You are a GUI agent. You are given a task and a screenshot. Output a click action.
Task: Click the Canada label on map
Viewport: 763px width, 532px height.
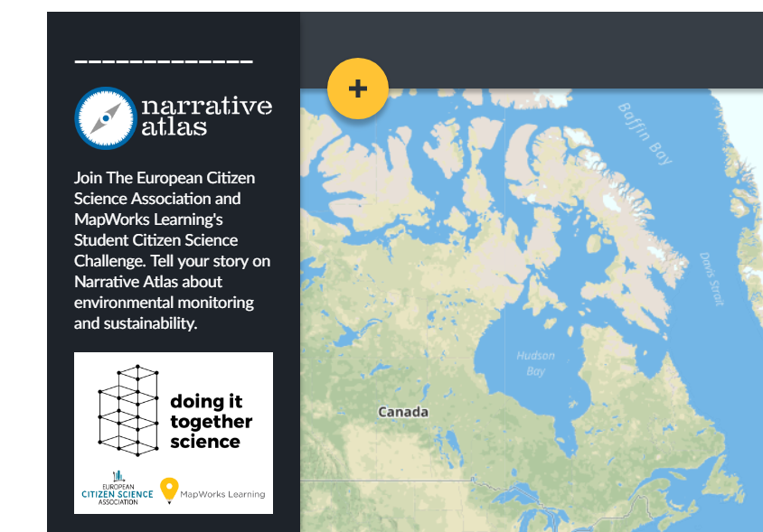403,412
